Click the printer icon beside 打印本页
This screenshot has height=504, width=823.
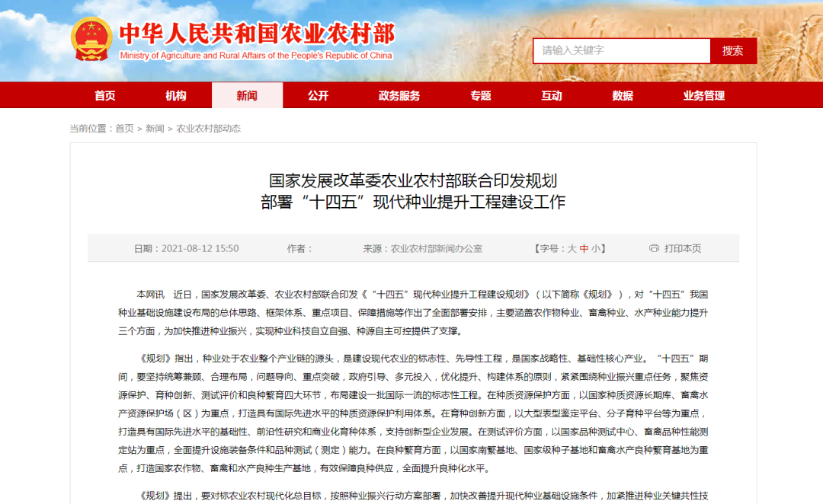click(x=652, y=248)
